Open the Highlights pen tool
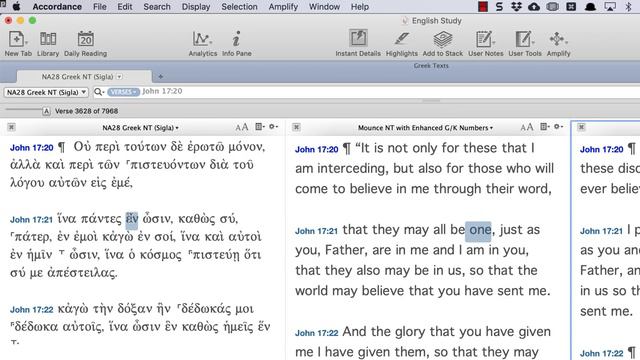640x360 pixels. [402, 43]
